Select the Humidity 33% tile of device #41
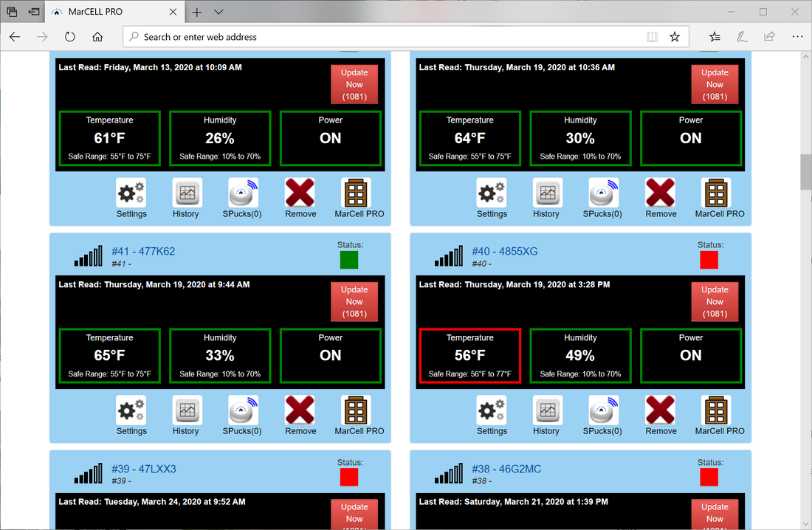The image size is (812, 530). tap(219, 355)
